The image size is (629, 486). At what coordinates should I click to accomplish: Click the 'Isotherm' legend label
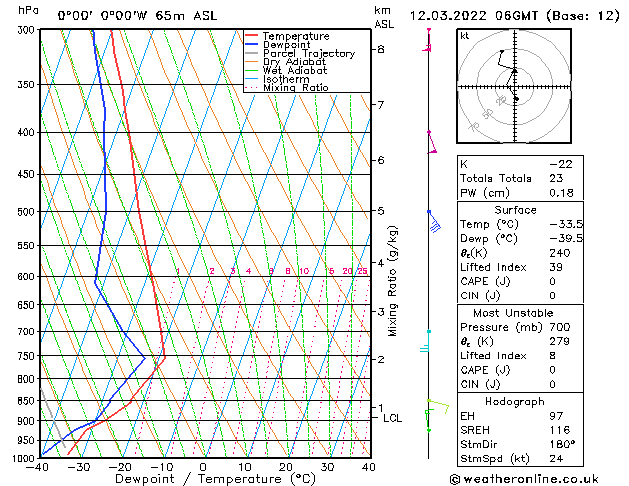click(286, 79)
